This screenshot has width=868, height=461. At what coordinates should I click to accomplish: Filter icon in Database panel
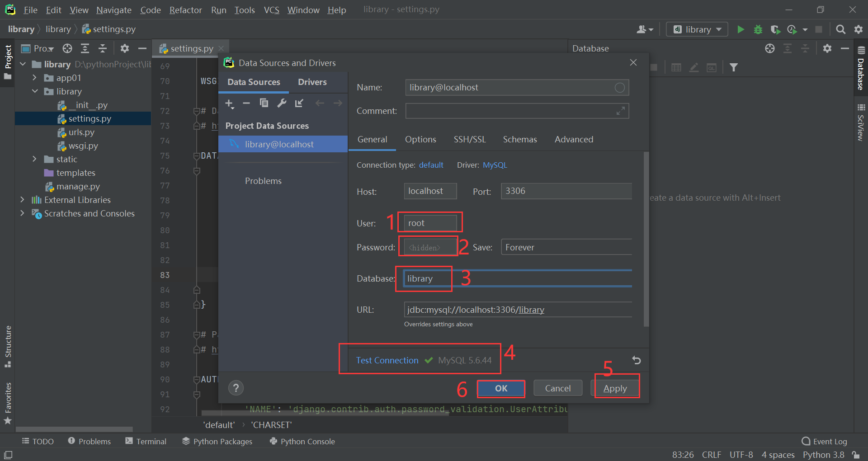[x=734, y=67]
